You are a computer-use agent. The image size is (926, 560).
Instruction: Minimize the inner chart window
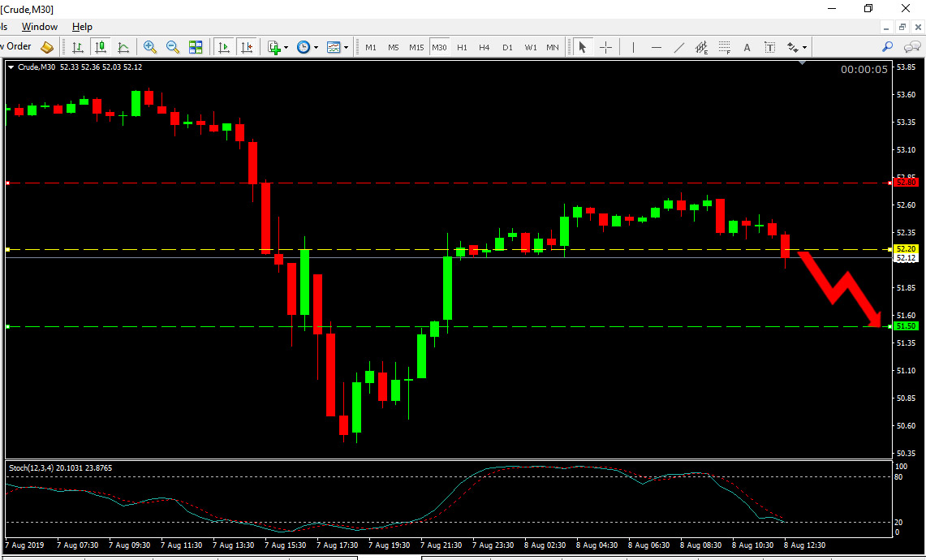[x=886, y=27]
